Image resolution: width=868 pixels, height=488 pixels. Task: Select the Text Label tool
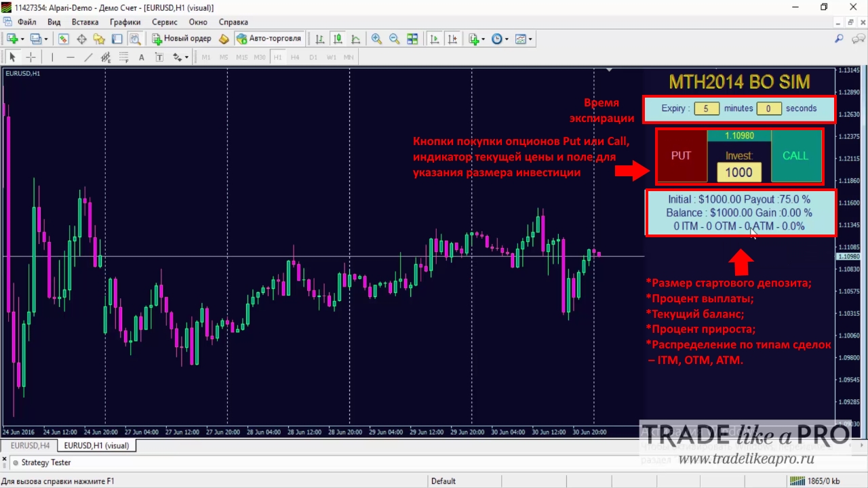[x=159, y=57]
